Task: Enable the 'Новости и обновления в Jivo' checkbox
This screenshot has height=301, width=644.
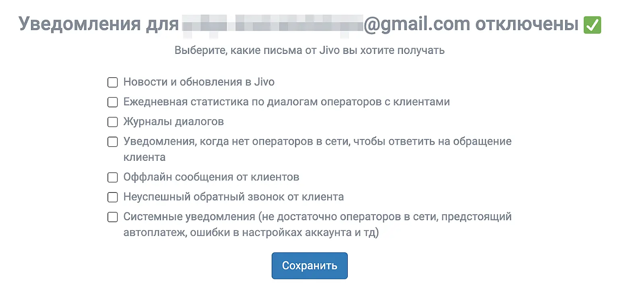Action: click(x=113, y=82)
